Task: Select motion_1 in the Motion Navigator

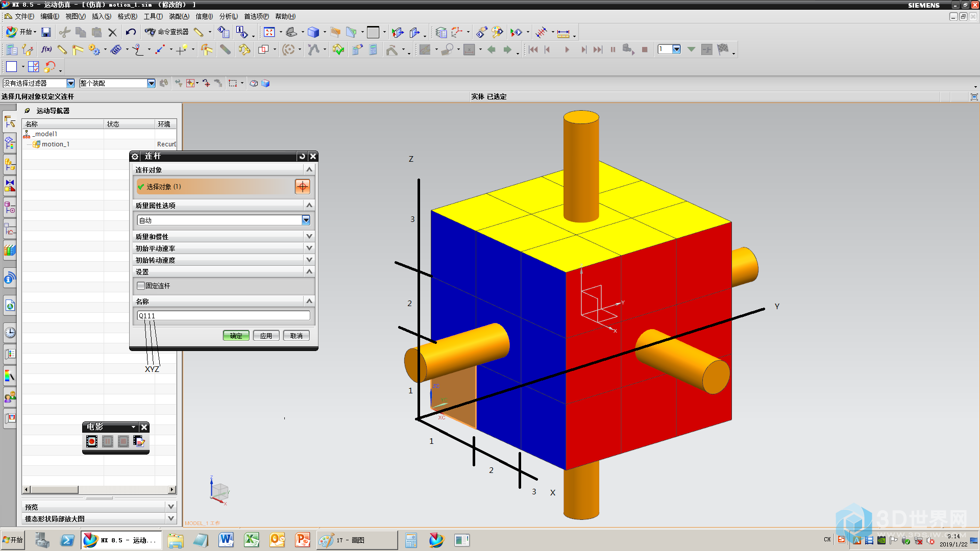Action: point(55,144)
